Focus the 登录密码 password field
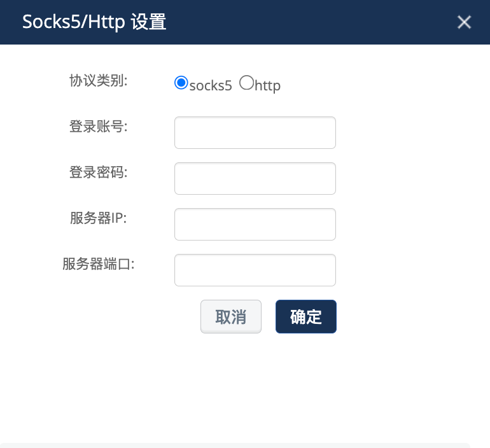Screen dimensions: 490x448 click(255, 178)
